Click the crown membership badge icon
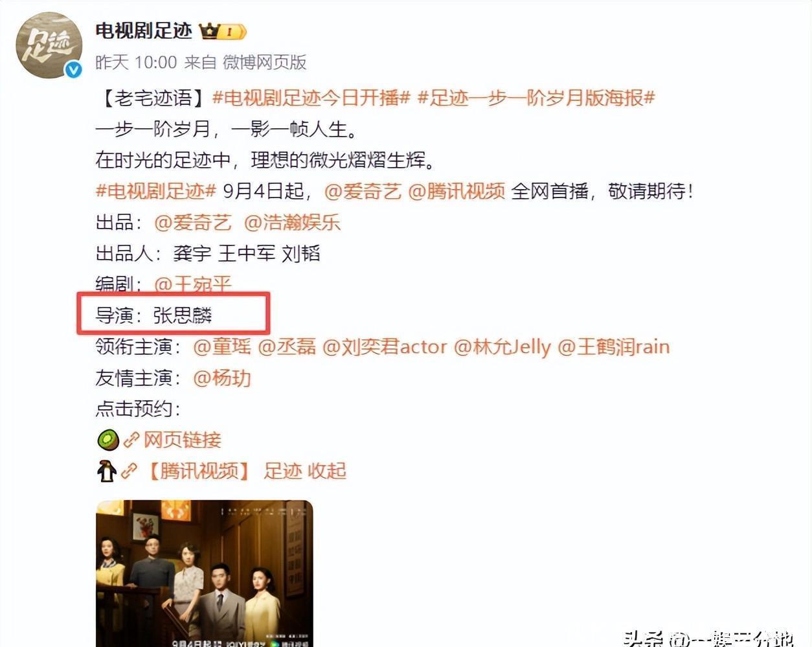The image size is (812, 647). tap(223, 31)
